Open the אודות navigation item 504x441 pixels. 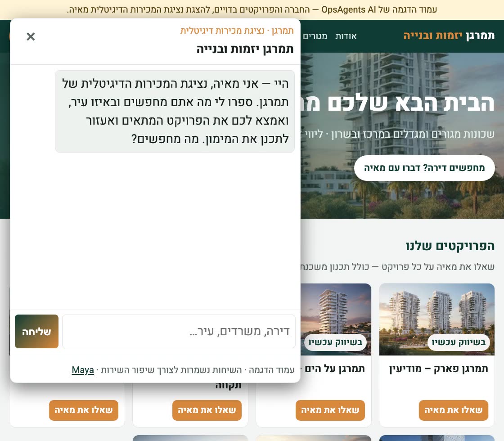click(x=346, y=36)
